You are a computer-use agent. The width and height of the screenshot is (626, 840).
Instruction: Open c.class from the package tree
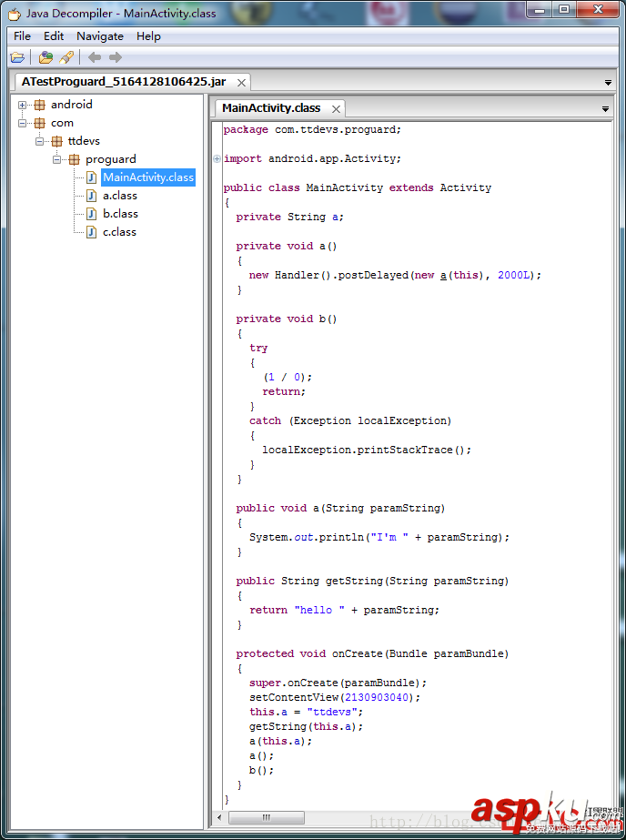pyautogui.click(x=119, y=232)
